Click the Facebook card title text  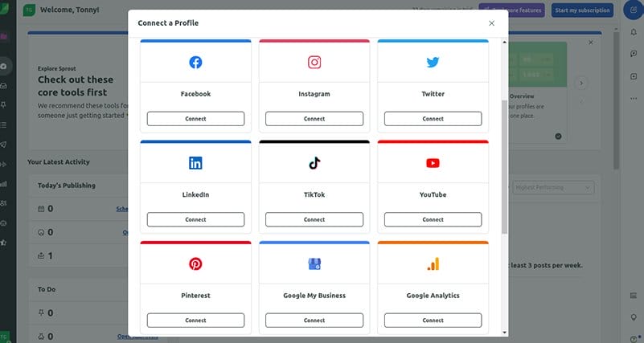click(195, 94)
